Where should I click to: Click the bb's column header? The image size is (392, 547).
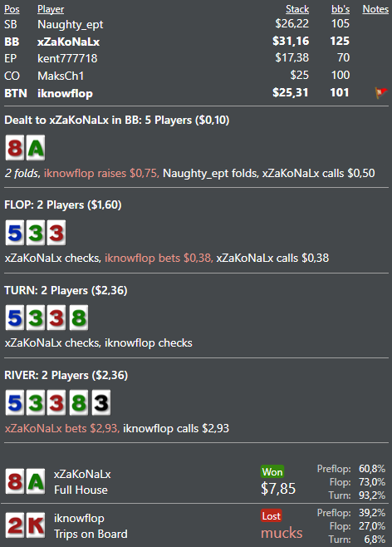point(341,9)
